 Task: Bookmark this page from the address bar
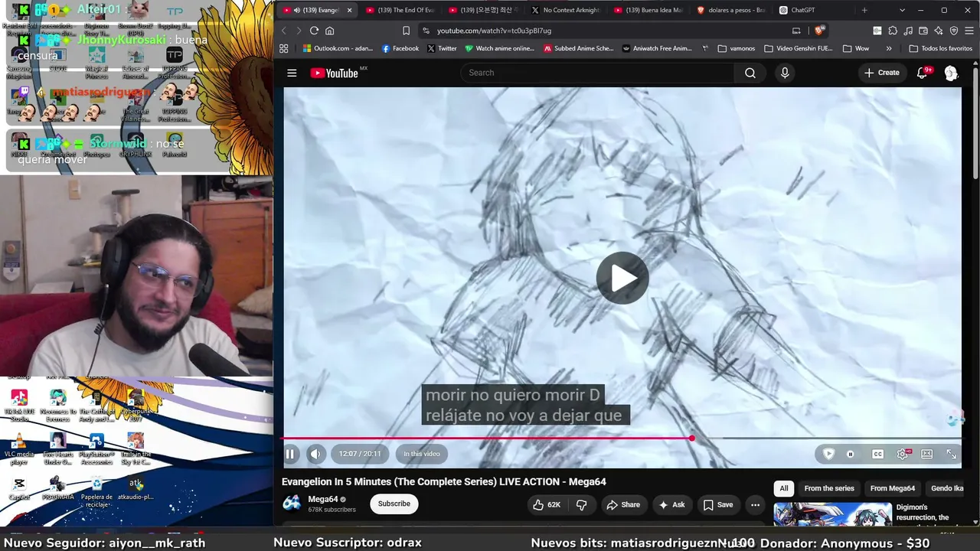click(407, 31)
